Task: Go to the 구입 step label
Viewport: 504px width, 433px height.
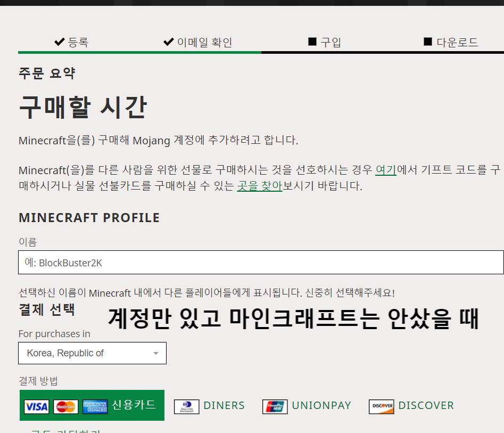Action: coord(331,42)
